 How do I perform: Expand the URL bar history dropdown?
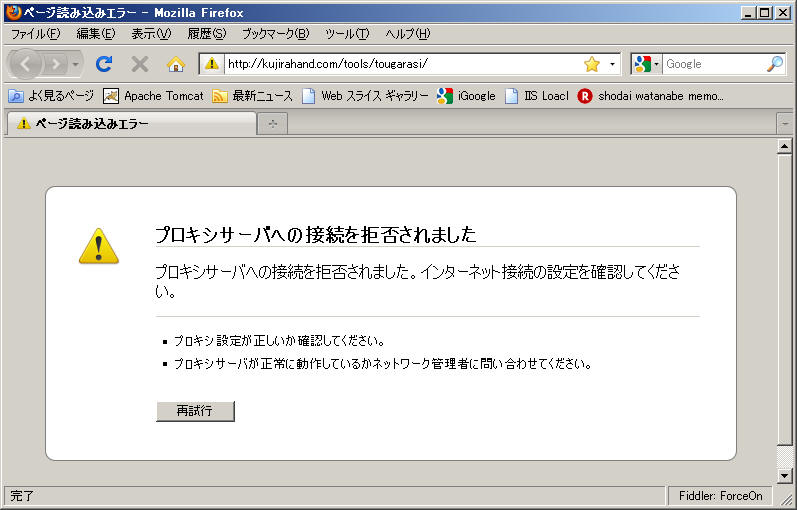[x=612, y=64]
